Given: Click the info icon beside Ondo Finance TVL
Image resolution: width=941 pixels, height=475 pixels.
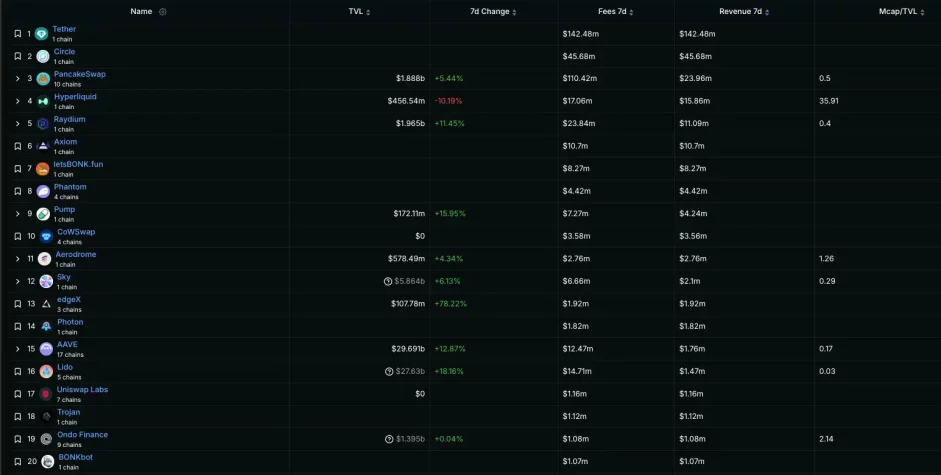Looking at the screenshot, I should (388, 439).
